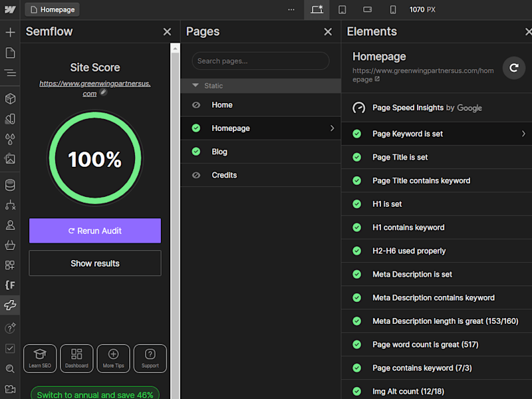Click the Show results button
The height and width of the screenshot is (399, 532).
click(95, 263)
